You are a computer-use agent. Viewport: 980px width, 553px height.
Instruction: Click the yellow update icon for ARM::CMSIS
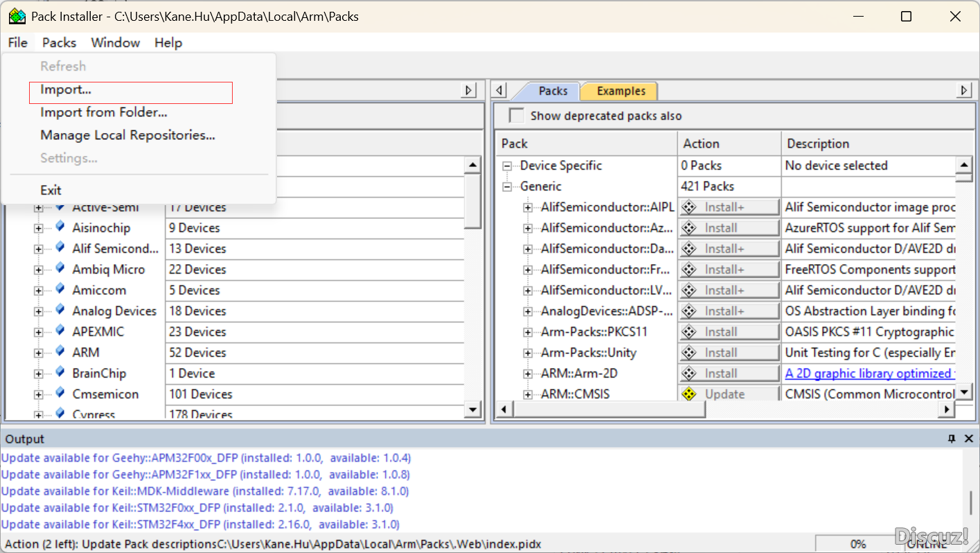pos(688,394)
